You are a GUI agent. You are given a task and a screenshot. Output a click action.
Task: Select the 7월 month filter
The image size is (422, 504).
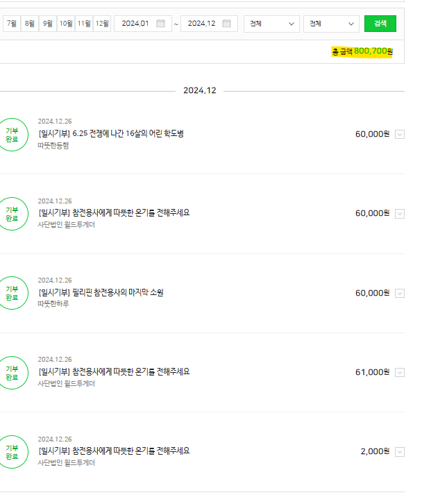coord(12,24)
